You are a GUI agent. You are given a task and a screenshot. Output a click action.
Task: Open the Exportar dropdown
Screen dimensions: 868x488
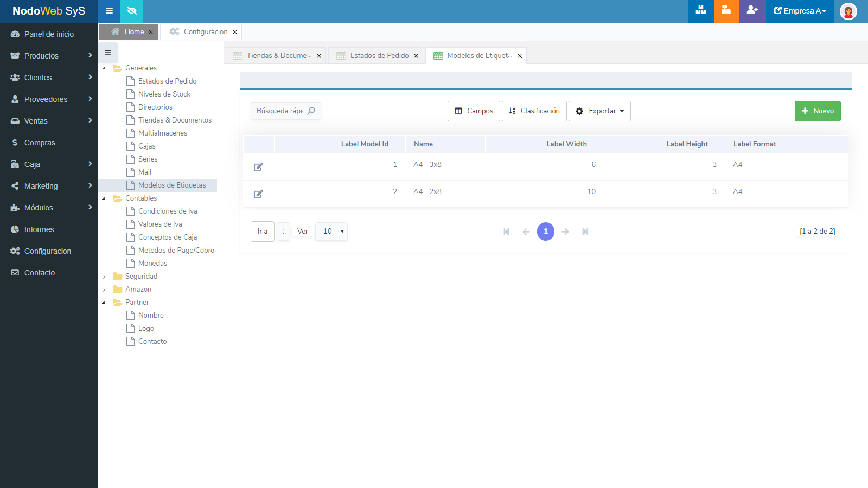599,111
